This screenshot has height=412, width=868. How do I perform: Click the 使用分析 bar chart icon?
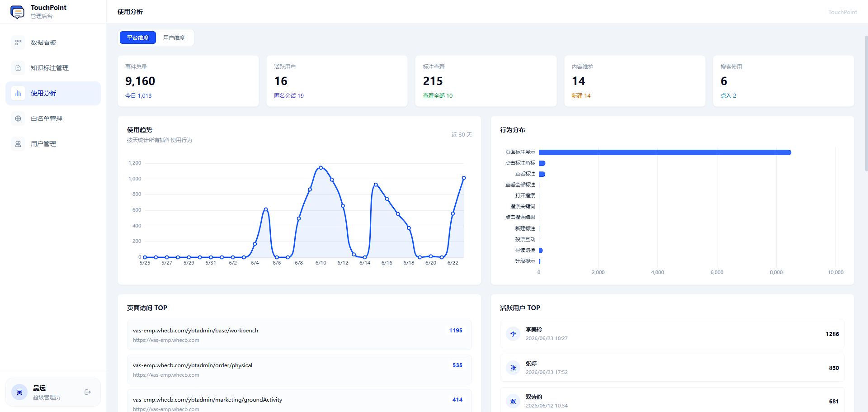[x=18, y=93]
